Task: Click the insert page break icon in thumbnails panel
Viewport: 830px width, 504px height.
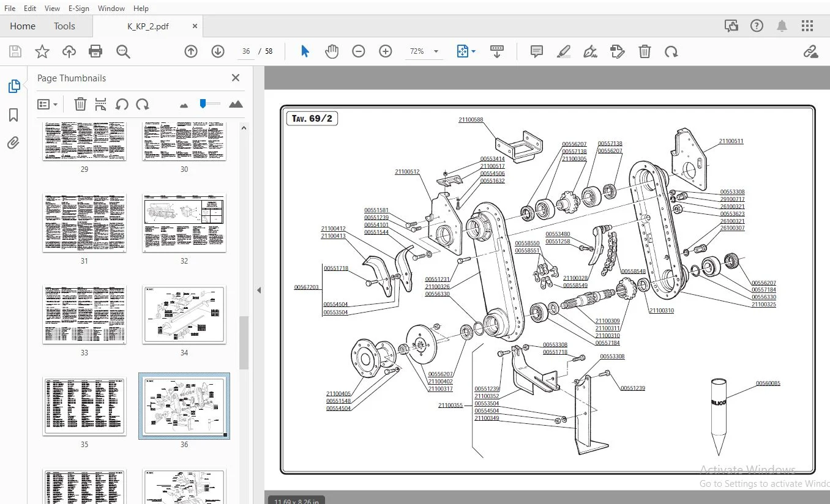Action: tap(101, 104)
